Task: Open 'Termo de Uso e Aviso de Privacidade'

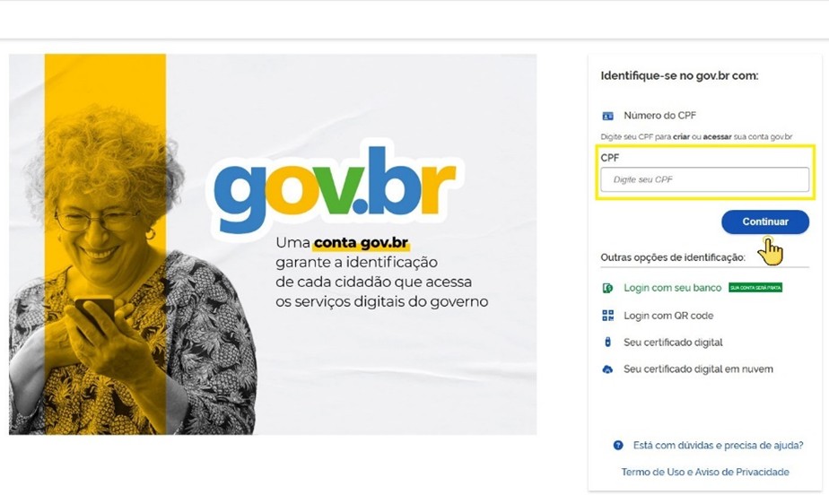Action: (705, 473)
